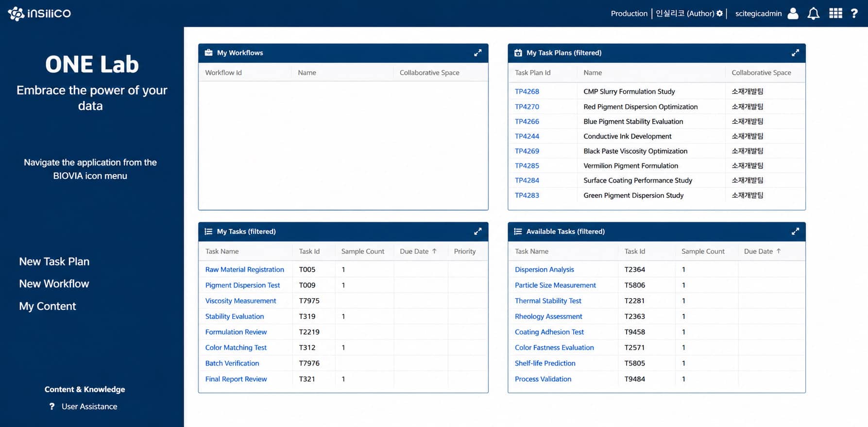The image size is (868, 427).
Task: Open the BIOVIA apps grid menu
Action: pos(835,13)
